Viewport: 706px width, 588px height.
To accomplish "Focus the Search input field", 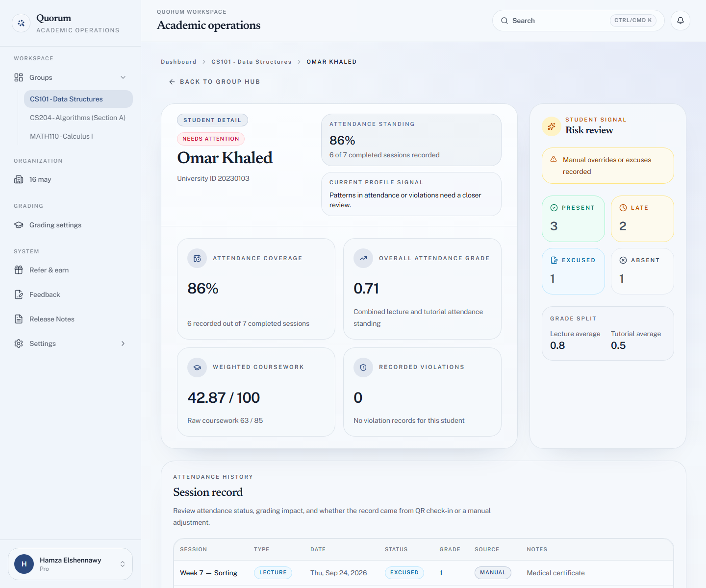I will 579,21.
